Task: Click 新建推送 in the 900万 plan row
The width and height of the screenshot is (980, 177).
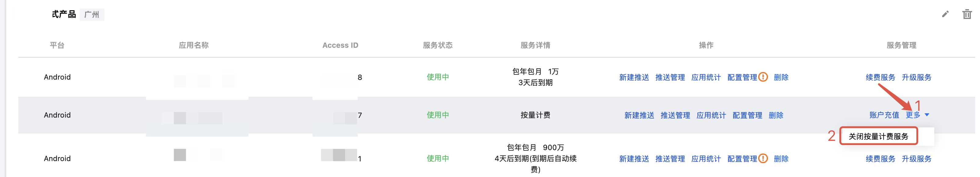Action: [634, 159]
